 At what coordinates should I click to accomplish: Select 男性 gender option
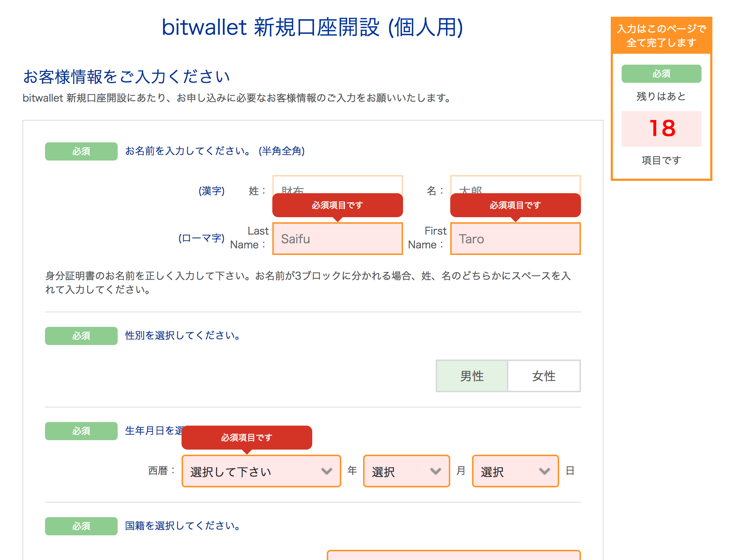[472, 376]
